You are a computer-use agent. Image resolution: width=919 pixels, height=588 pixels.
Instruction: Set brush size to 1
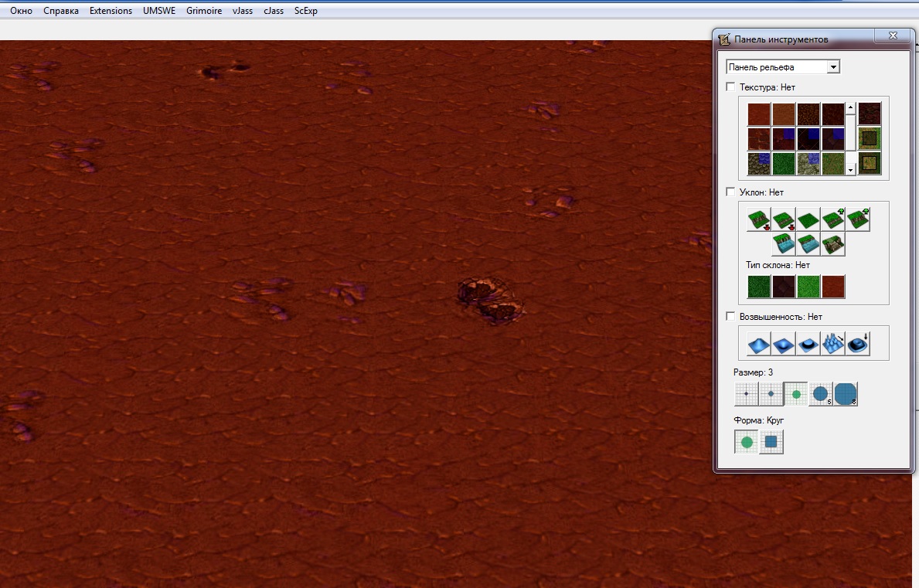746,394
